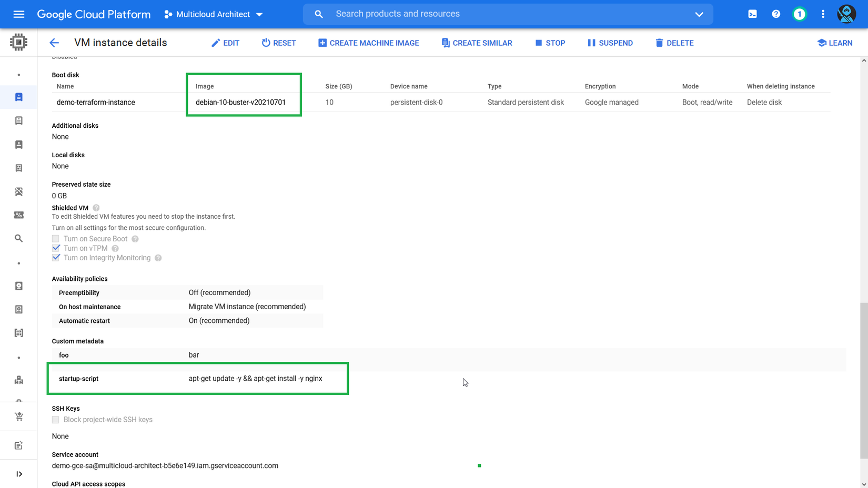868x488 pixels.
Task: Click help icon beside Integrity Monitoring
Action: (x=158, y=258)
